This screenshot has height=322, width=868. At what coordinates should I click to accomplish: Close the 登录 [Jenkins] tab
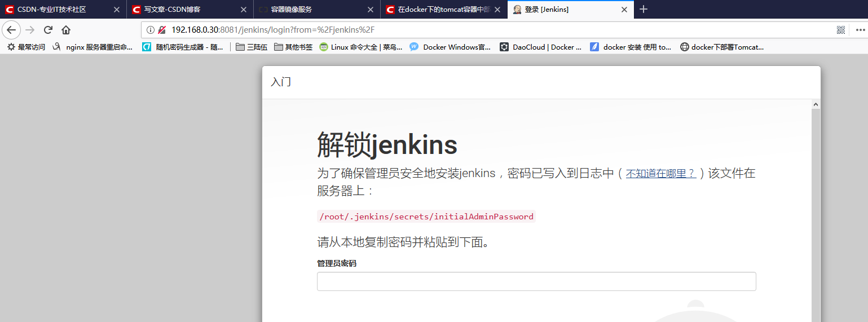tap(624, 10)
